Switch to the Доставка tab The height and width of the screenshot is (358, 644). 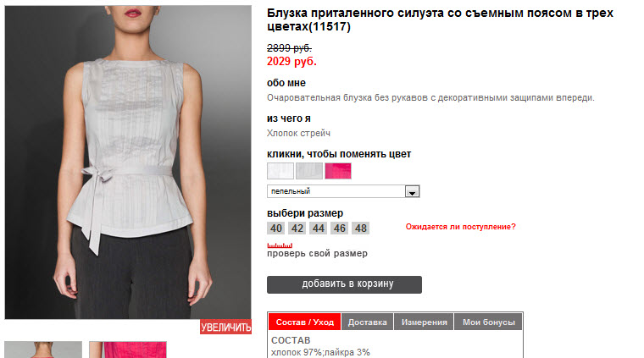(368, 322)
